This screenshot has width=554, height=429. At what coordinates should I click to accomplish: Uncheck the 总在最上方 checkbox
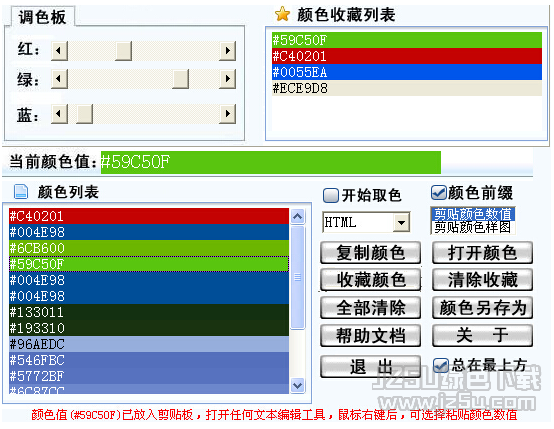point(441,365)
